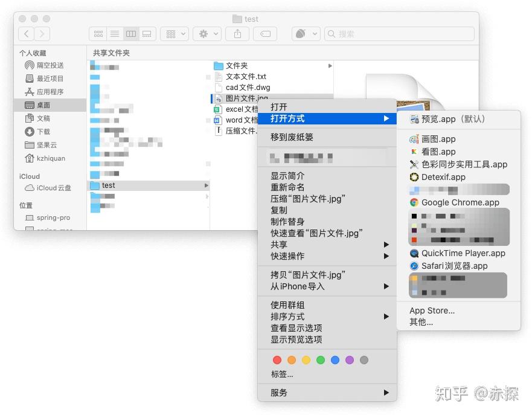This screenshot has width=532, height=415.
Task: Switch Finder to list view
Action: tap(115, 34)
